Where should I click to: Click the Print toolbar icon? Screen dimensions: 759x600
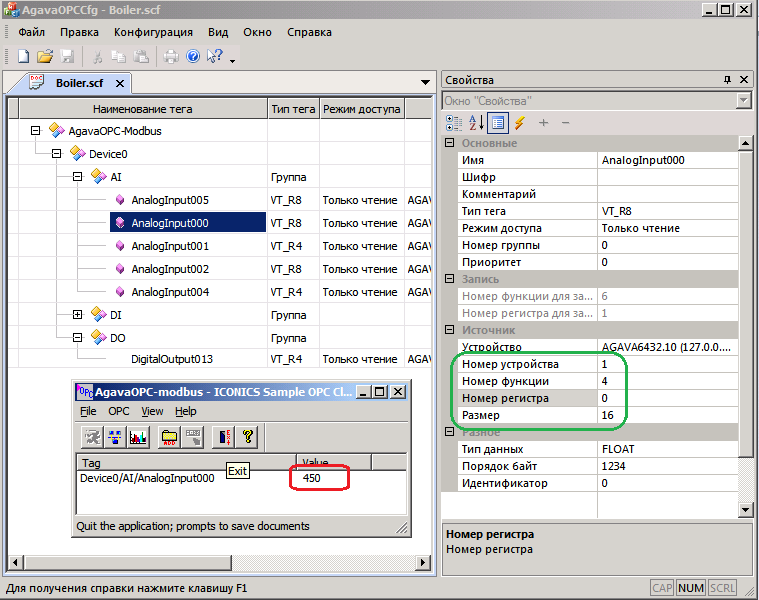pos(171,57)
